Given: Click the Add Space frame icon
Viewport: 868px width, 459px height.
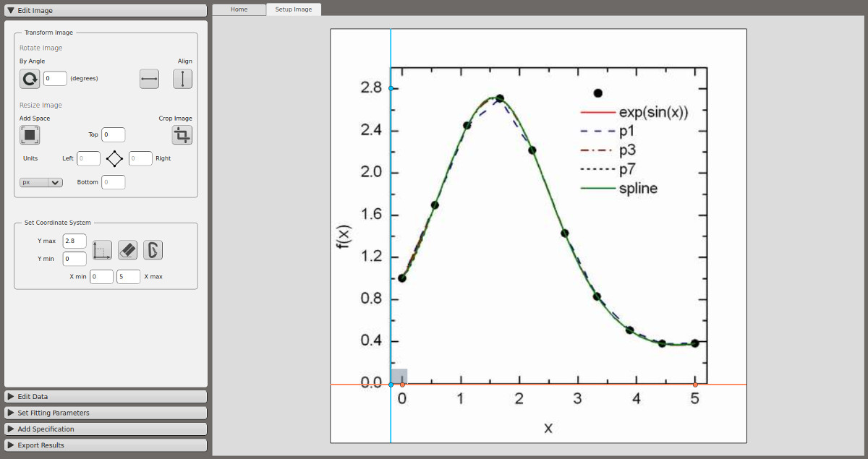Looking at the screenshot, I should [x=30, y=134].
